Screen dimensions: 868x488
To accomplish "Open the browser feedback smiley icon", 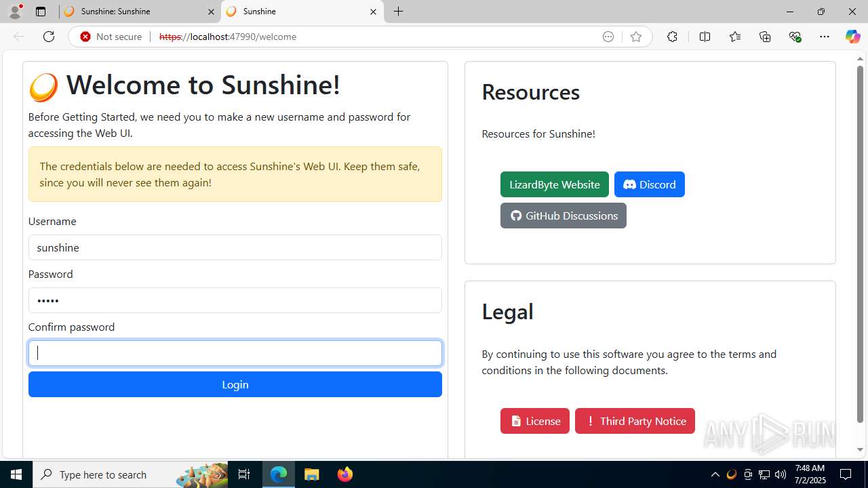I will click(x=608, y=37).
